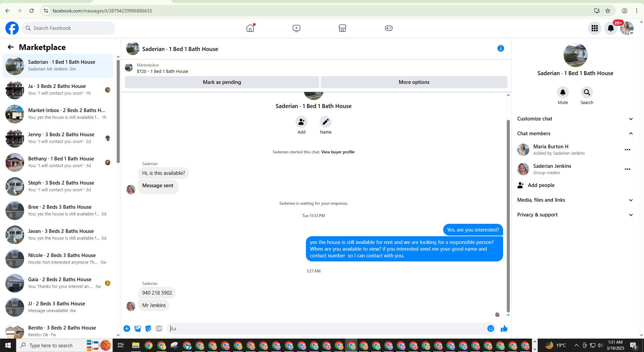Open the $720 - 1 Bed 1 Bath House listing
The width and height of the screenshot is (644, 352).
pyautogui.click(x=162, y=71)
